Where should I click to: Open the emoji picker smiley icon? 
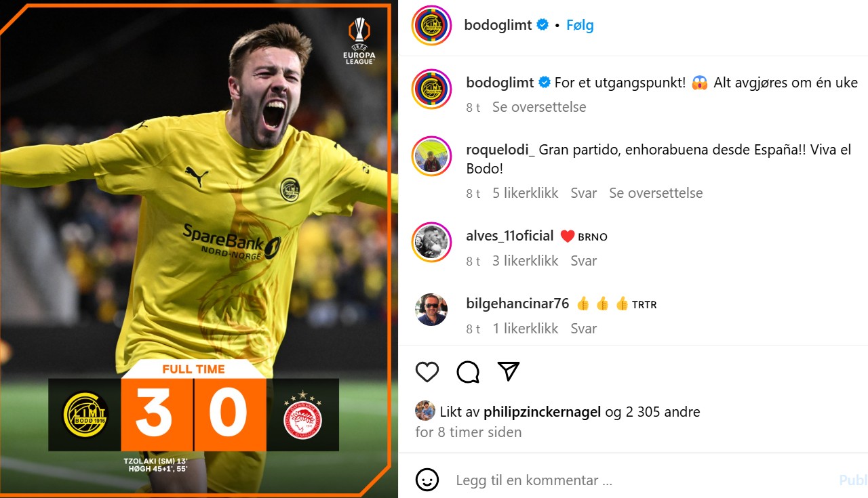(x=427, y=480)
